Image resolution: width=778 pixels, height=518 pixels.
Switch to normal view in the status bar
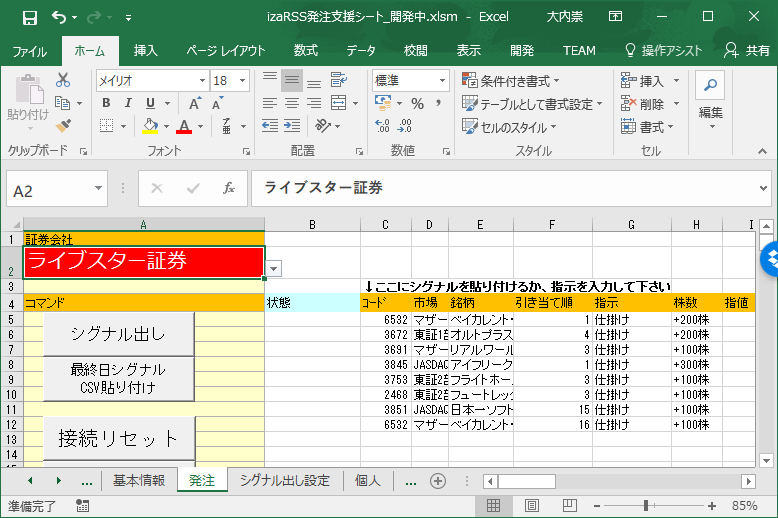pyautogui.click(x=493, y=506)
